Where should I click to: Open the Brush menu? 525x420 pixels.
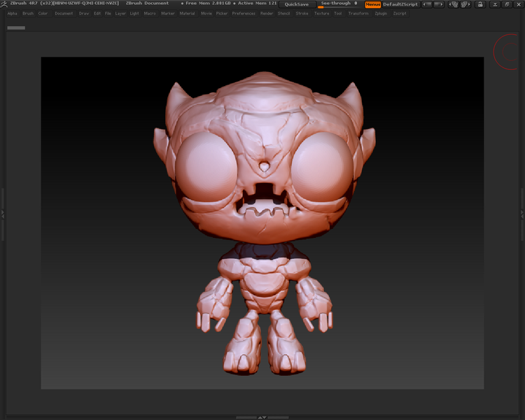[28, 13]
